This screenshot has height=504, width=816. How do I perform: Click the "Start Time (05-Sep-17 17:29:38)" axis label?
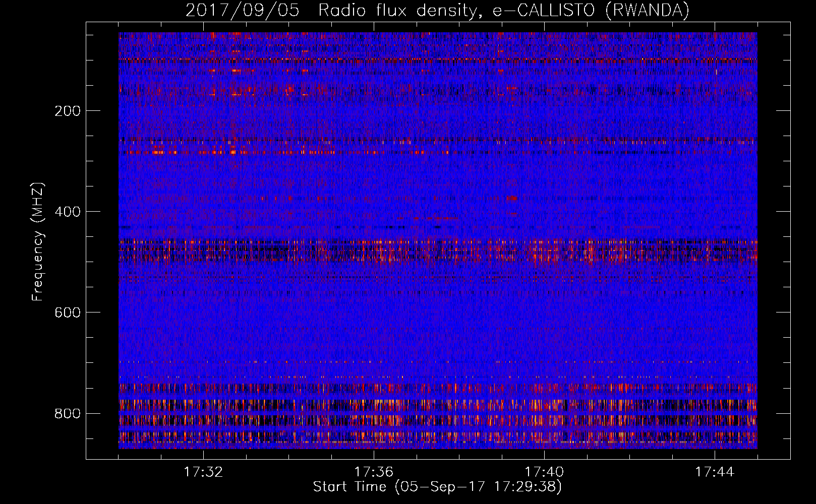tap(437, 487)
